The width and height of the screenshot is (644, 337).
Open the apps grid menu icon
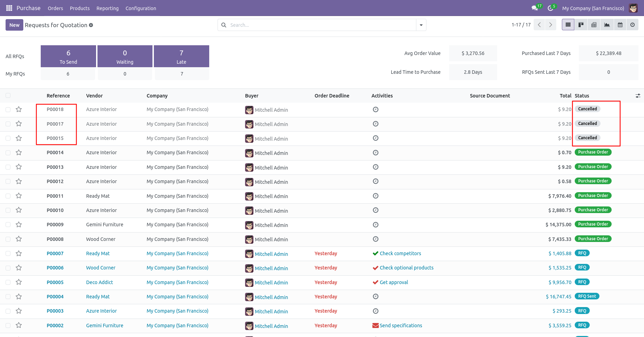coord(9,8)
